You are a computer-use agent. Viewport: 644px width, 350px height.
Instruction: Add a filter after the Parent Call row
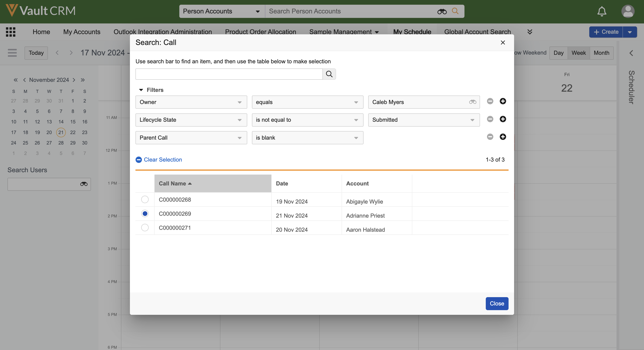pyautogui.click(x=503, y=137)
